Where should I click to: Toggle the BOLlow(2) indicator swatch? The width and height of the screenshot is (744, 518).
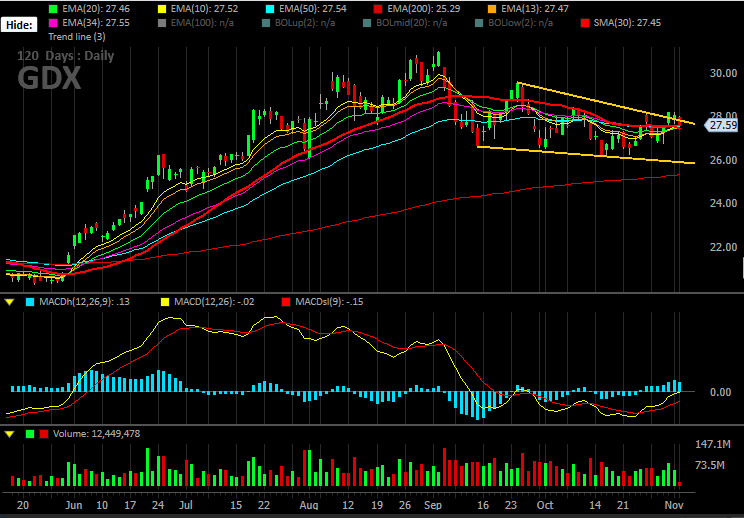click(479, 22)
